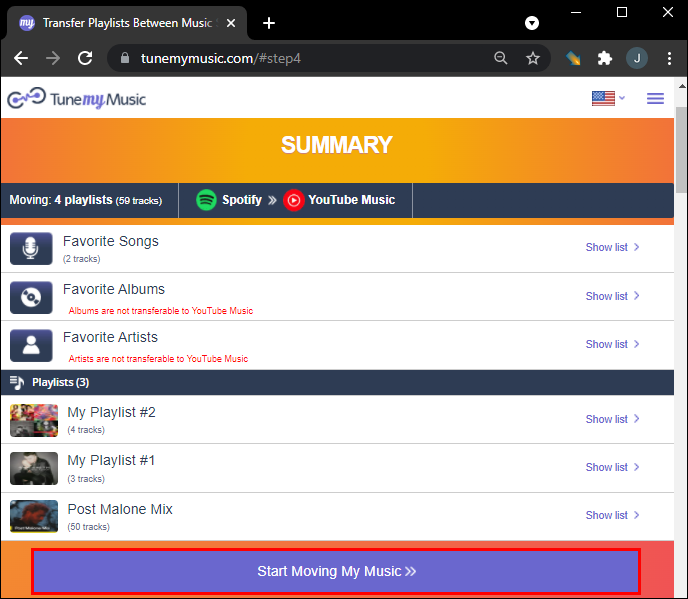Click the Favorite Songs microphone icon

[x=31, y=248]
